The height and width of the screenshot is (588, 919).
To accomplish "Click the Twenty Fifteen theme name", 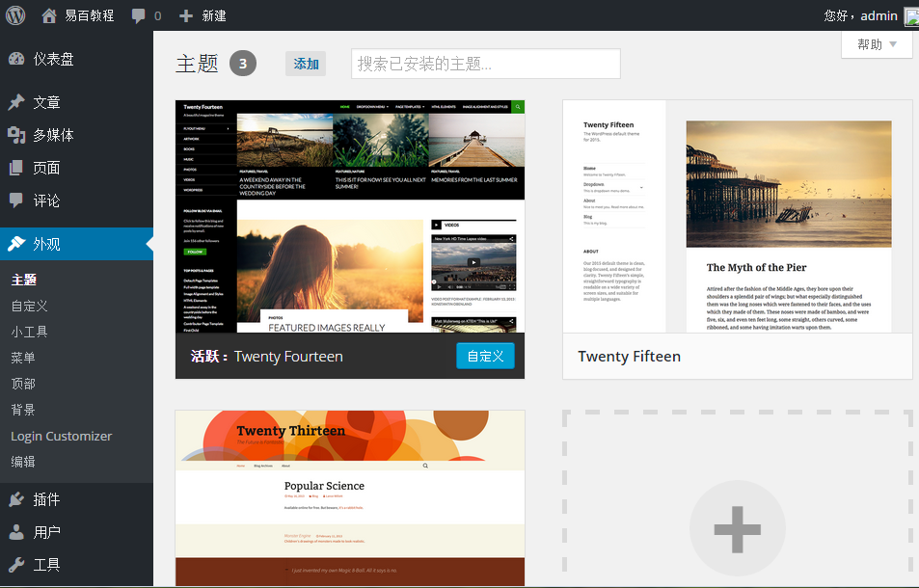I will pyautogui.click(x=629, y=356).
